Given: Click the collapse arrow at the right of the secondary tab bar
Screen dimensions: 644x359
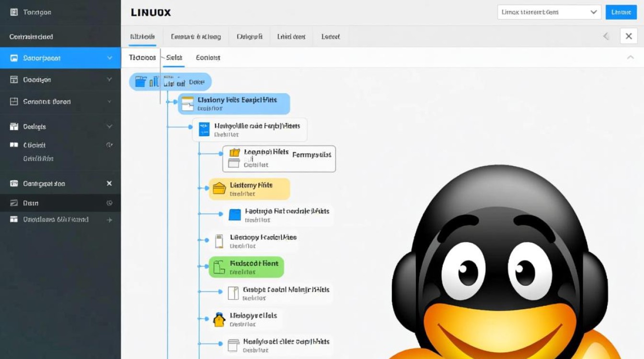Looking at the screenshot, I should click(631, 57).
